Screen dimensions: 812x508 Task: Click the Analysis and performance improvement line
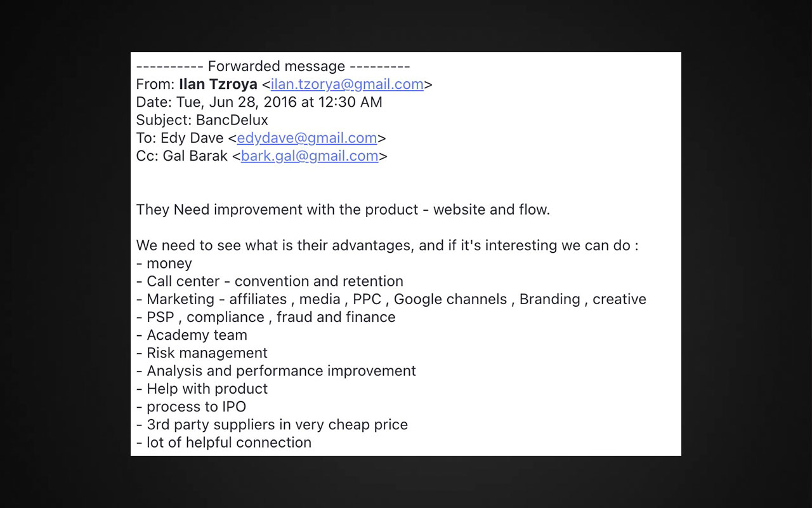[x=276, y=370]
